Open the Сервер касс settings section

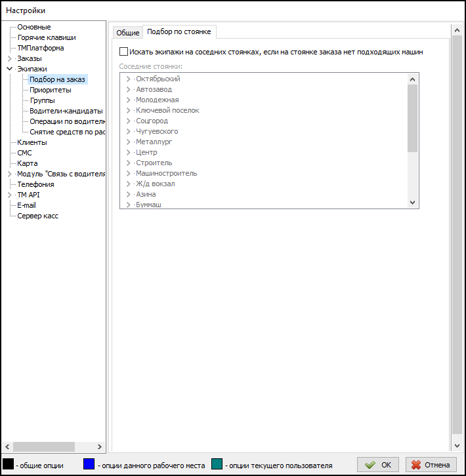37,216
